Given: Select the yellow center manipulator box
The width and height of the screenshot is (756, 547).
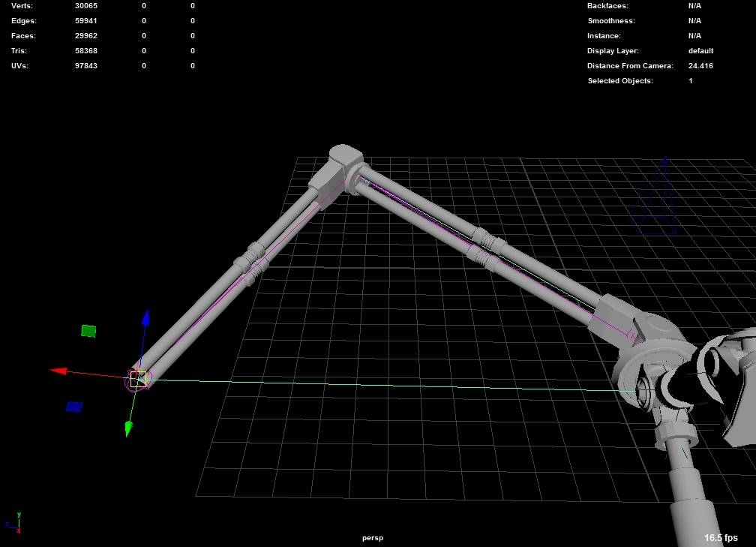Looking at the screenshot, I should pyautogui.click(x=138, y=379).
